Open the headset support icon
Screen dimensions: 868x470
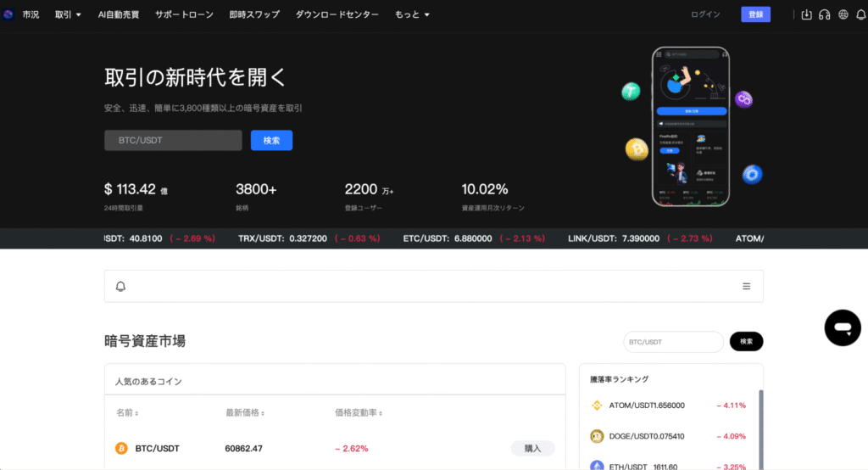click(825, 15)
